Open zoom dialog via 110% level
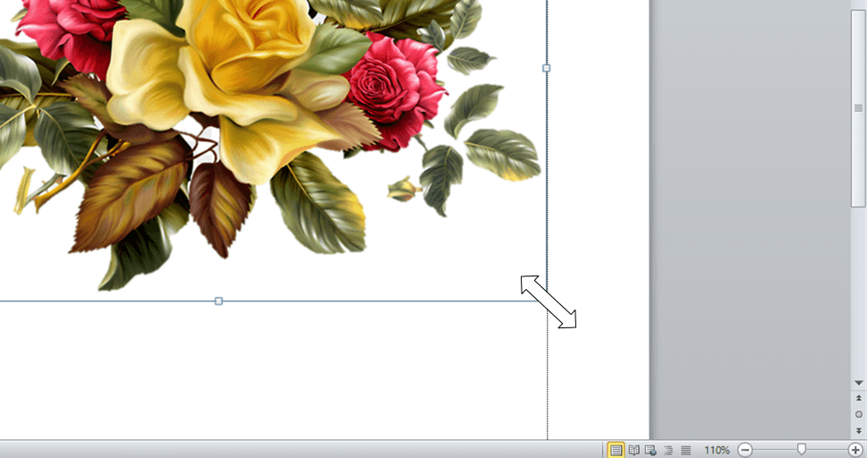Screen dimensions: 868x458 [x=717, y=450]
